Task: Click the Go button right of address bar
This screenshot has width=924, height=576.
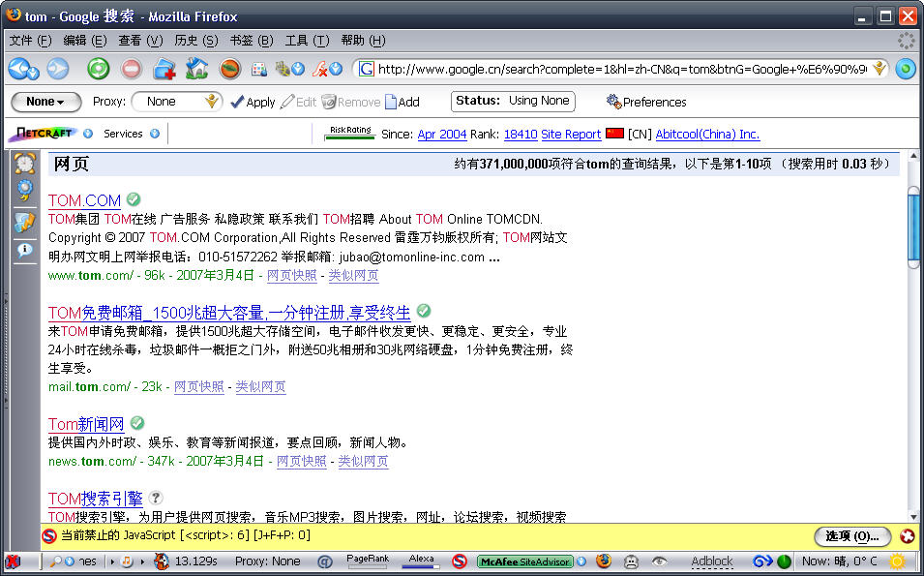Action: 906,69
